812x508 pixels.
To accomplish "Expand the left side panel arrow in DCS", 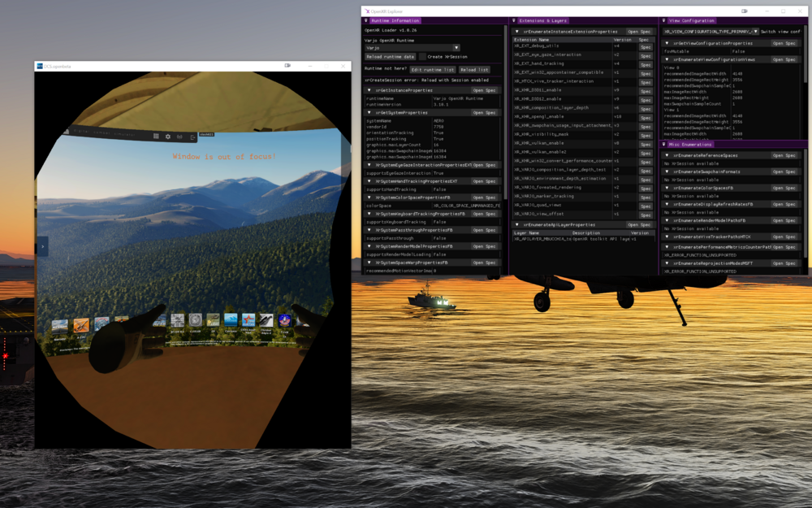I will [42, 246].
